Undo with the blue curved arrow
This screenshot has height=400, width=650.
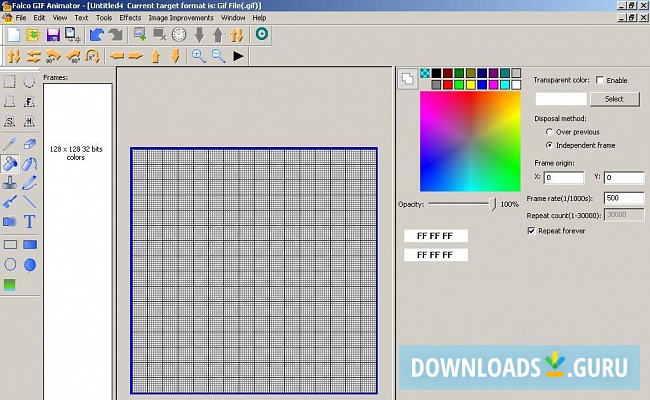pyautogui.click(x=97, y=35)
